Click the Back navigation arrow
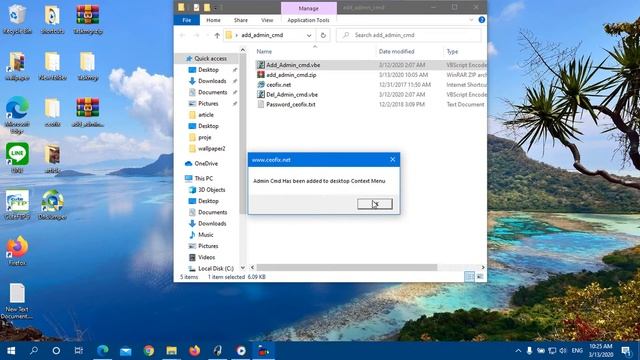640x360 pixels. pyautogui.click(x=182, y=36)
